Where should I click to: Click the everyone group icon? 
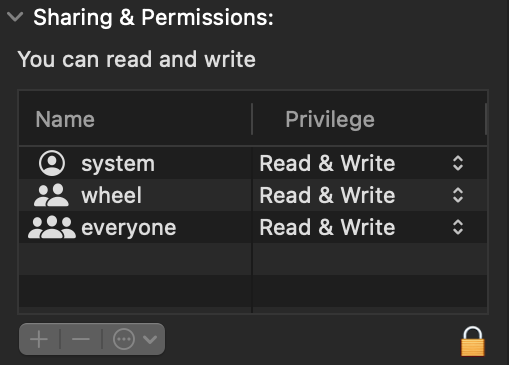[x=52, y=227]
